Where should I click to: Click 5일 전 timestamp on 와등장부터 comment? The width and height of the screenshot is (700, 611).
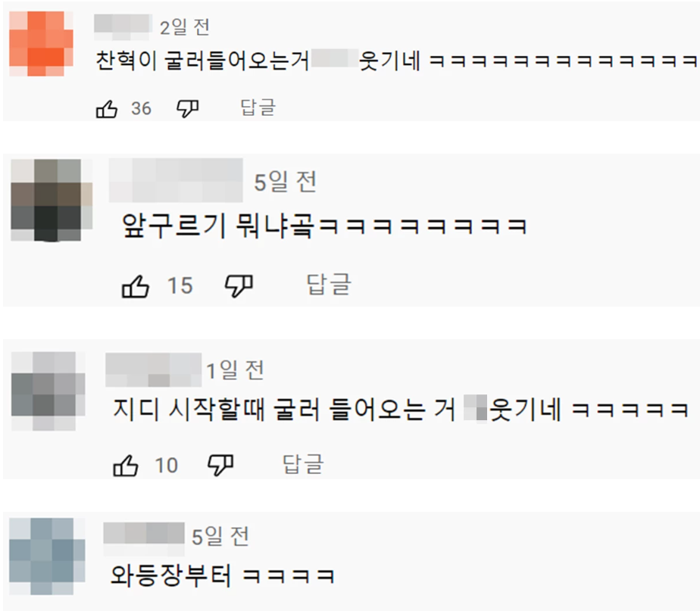(x=220, y=537)
